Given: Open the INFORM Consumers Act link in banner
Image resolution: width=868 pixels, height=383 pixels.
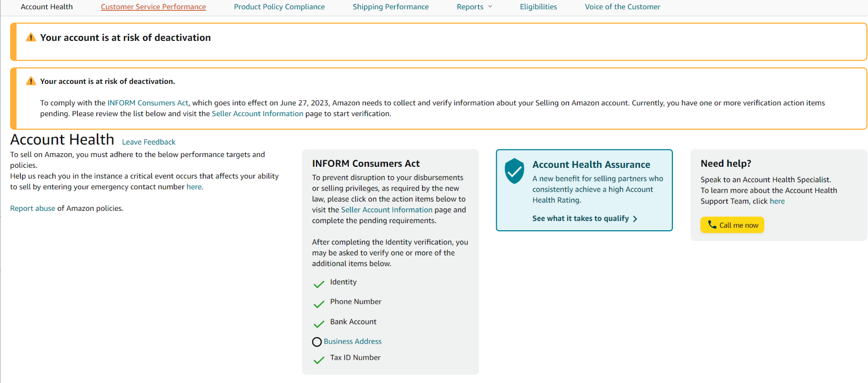Looking at the screenshot, I should [x=148, y=103].
